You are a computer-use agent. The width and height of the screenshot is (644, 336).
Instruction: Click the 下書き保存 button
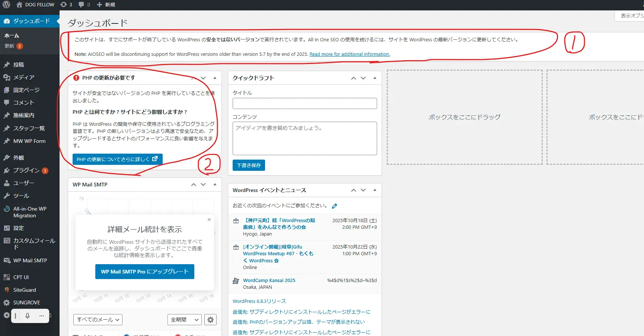pos(249,165)
